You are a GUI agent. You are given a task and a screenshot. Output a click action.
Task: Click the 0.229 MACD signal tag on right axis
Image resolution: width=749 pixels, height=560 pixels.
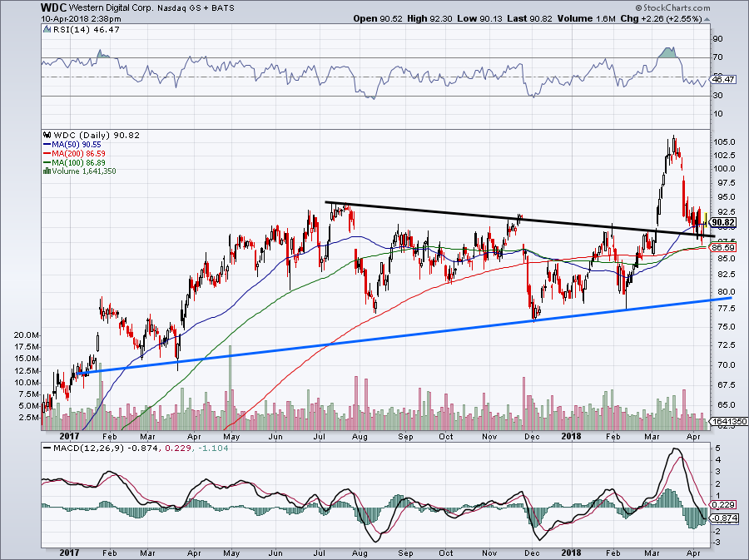[x=723, y=504]
